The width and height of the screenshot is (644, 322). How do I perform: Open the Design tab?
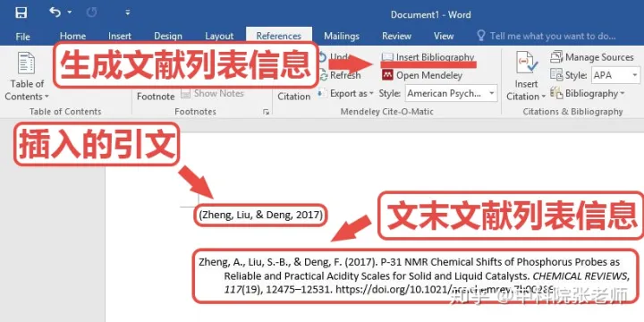[x=168, y=36]
